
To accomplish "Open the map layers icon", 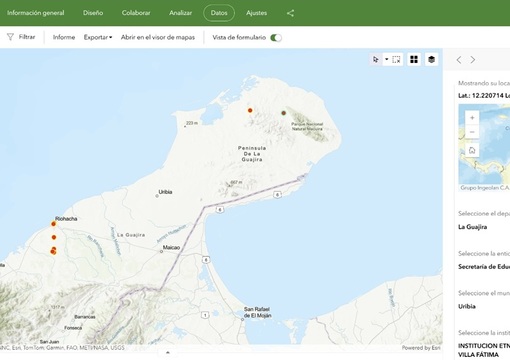I will pos(432,60).
